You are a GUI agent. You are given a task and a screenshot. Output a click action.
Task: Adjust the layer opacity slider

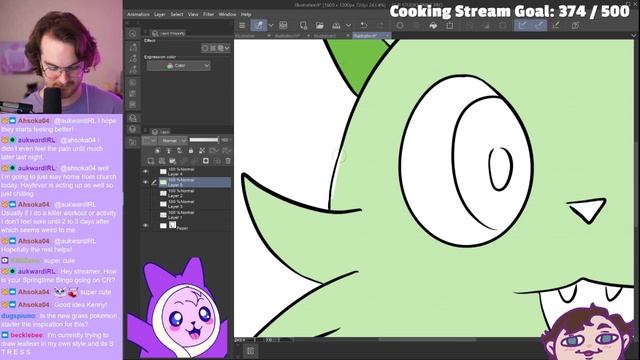[204, 140]
